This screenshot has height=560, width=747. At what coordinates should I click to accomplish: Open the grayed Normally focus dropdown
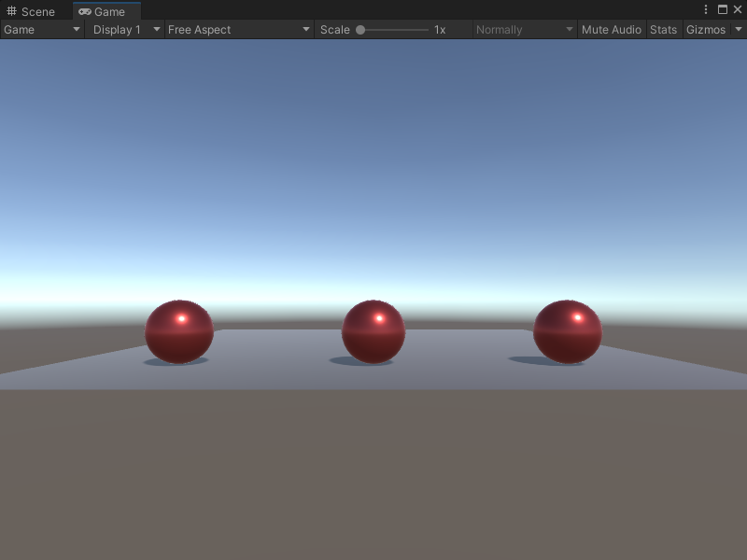pyautogui.click(x=523, y=29)
